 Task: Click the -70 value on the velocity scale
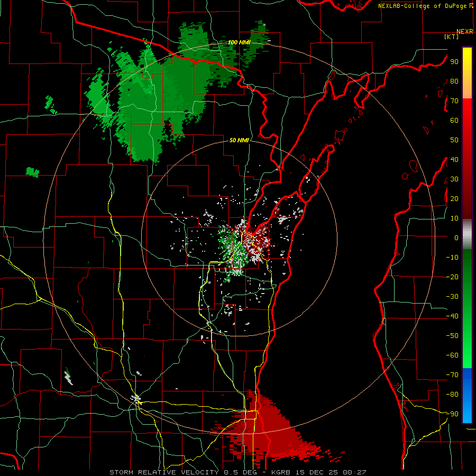click(452, 375)
